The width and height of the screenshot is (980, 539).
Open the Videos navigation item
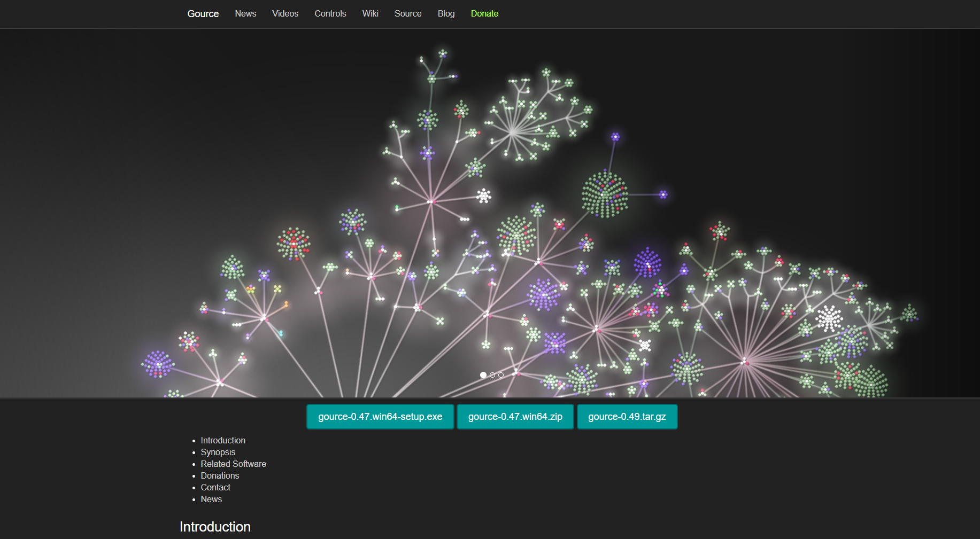tap(285, 14)
